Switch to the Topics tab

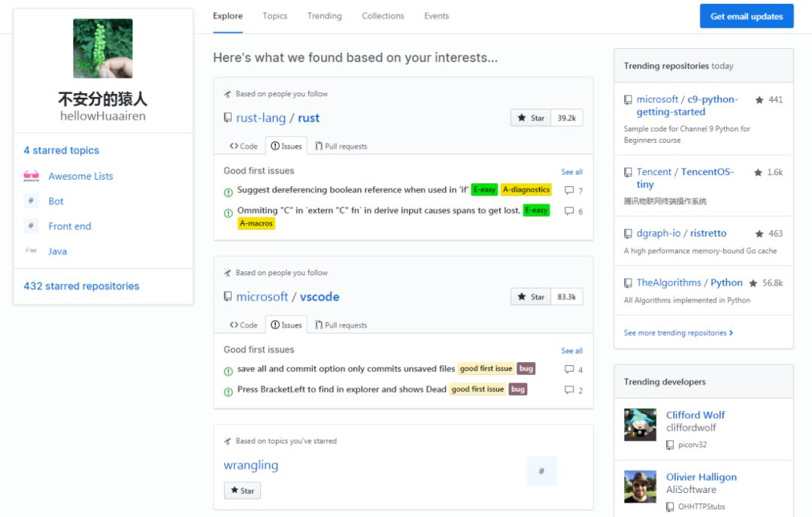tap(275, 16)
